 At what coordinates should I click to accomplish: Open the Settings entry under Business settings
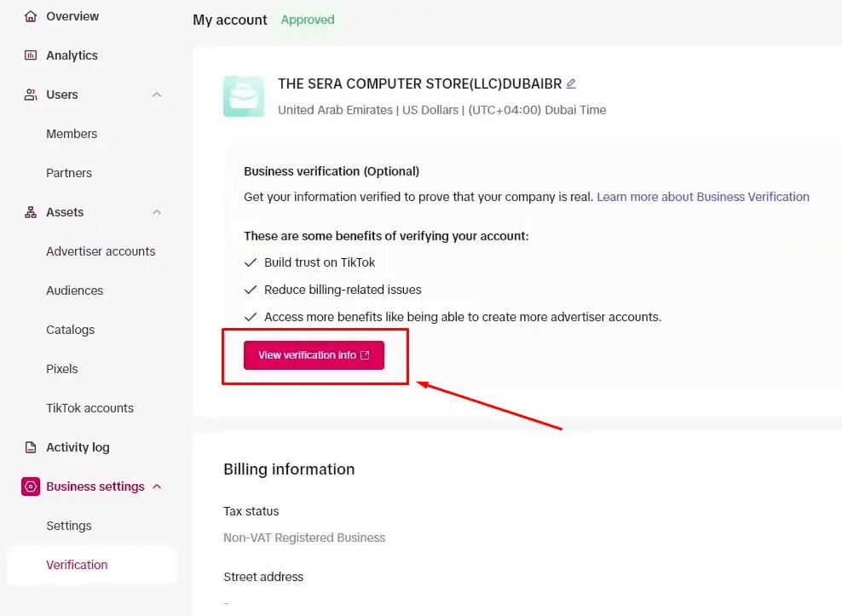(68, 525)
